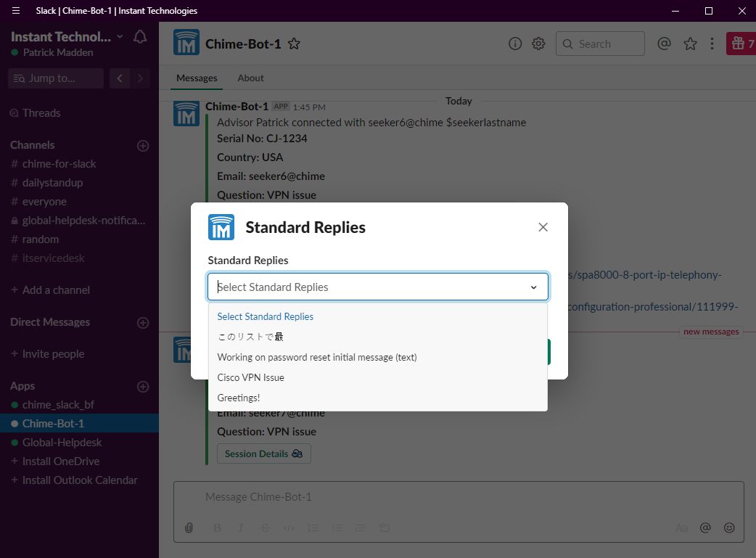The width and height of the screenshot is (756, 558).
Task: Show starred items in the header
Action: [x=691, y=44]
